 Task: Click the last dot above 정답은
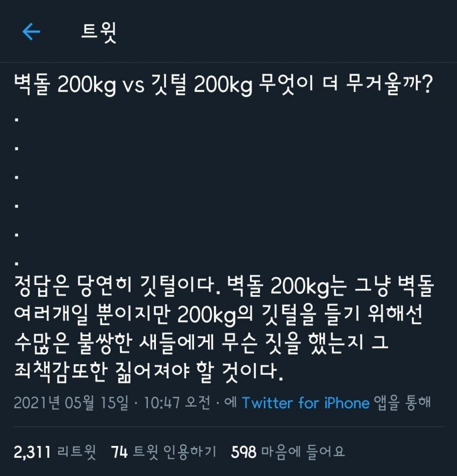pos(17,264)
